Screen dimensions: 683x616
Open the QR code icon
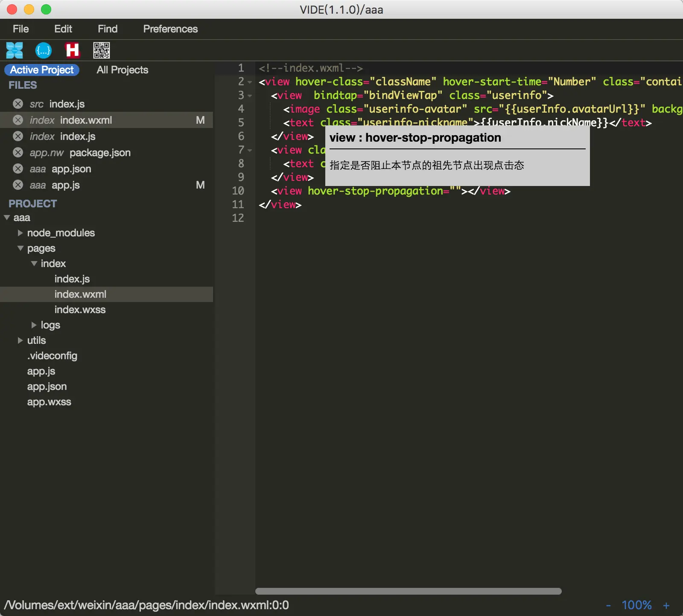pos(102,50)
